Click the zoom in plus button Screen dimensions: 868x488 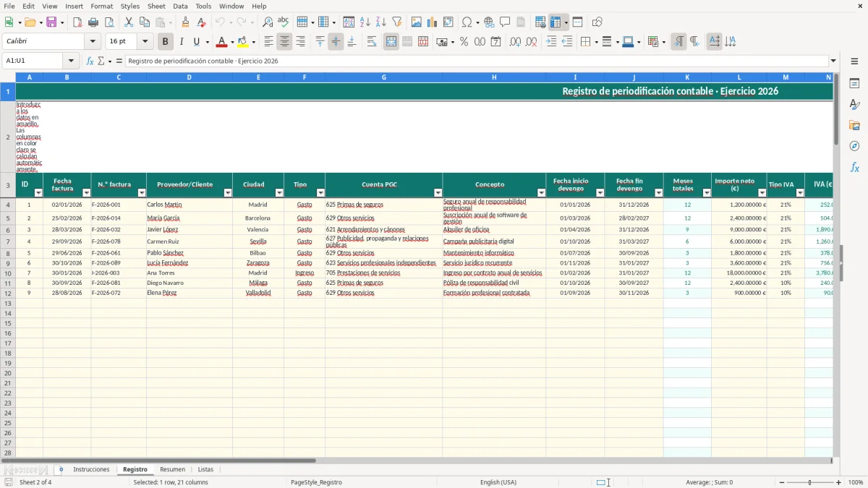click(839, 482)
